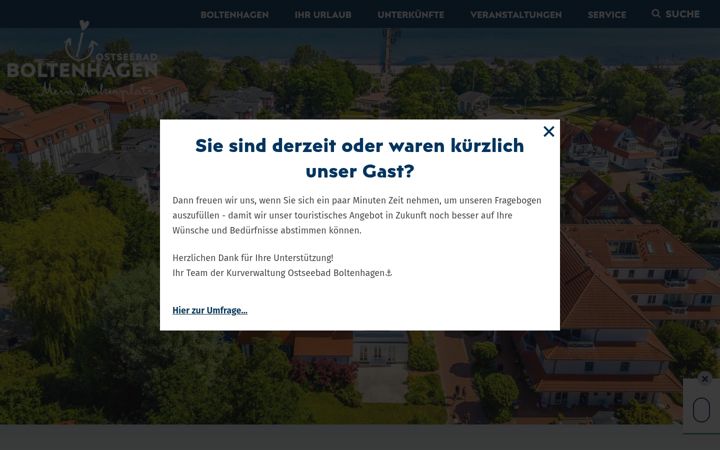Viewport: 720px width, 450px height.
Task: Open the Boltenhagen menu item
Action: pyautogui.click(x=235, y=15)
